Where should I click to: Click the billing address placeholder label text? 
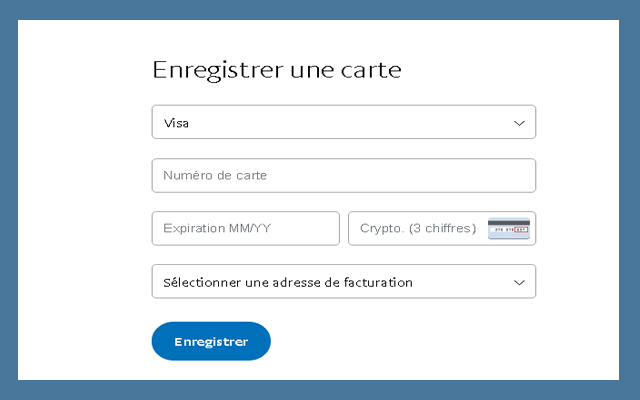coord(288,282)
